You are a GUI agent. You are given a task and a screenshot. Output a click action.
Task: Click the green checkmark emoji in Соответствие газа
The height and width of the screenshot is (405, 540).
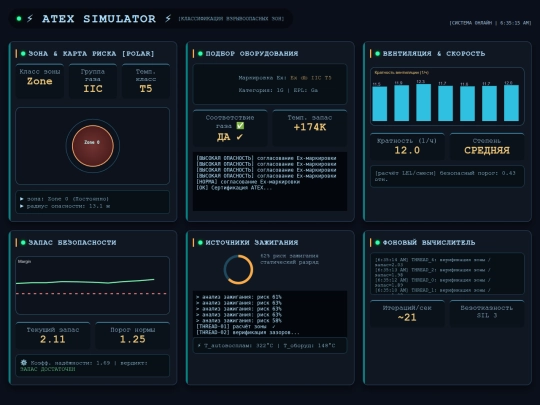point(240,126)
